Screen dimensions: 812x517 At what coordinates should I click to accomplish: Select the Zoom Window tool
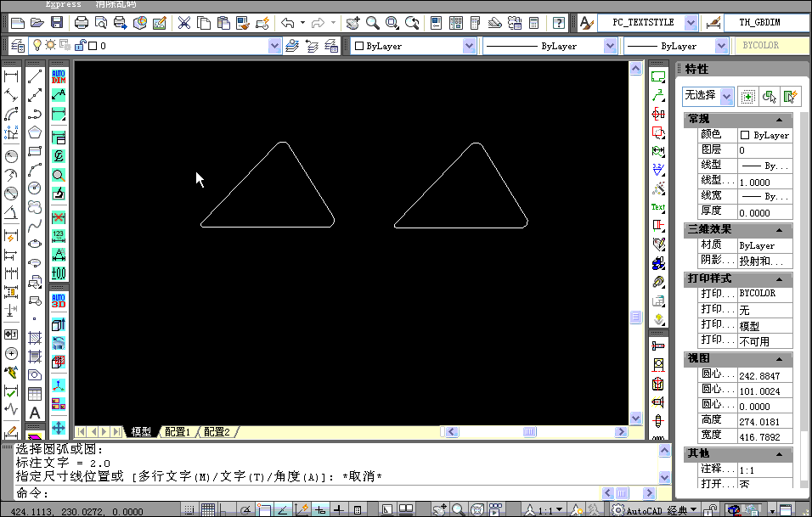pyautogui.click(x=391, y=23)
